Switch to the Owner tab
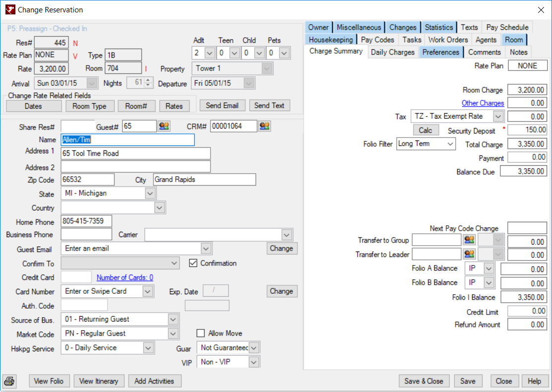Screen dimensions: 552x392 click(318, 27)
